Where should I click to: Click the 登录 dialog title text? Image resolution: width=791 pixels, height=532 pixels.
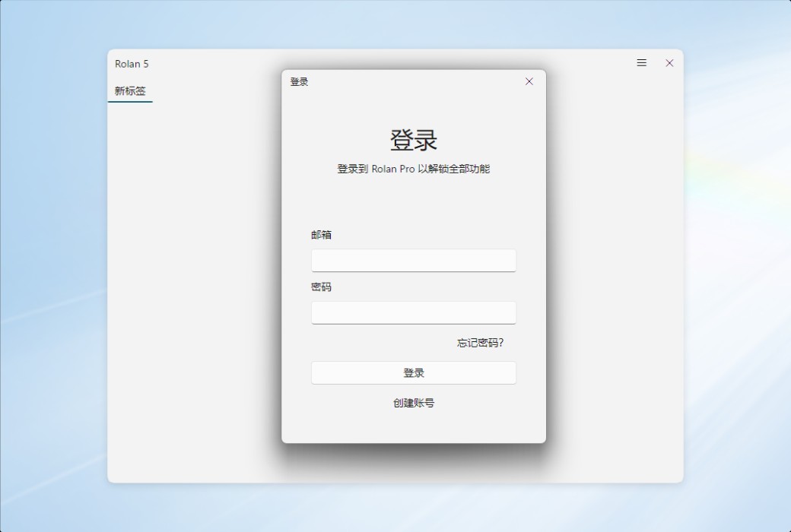pos(299,81)
